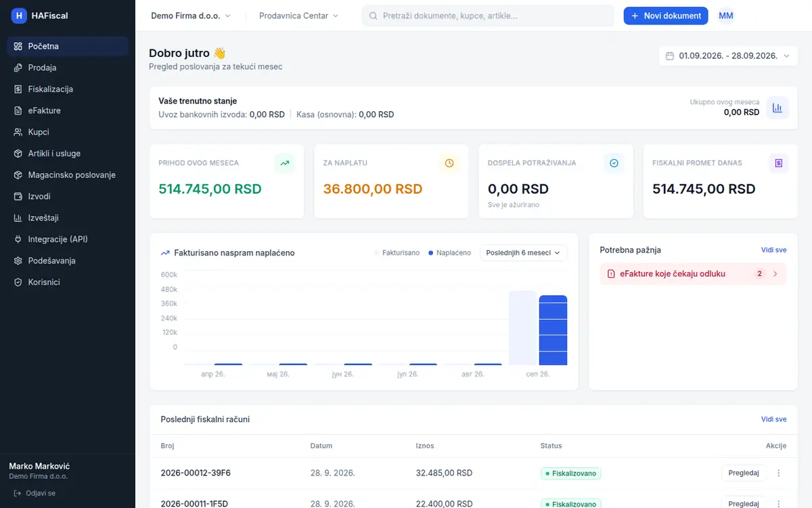Click Vidi sve in Potrebna pažnja

pyautogui.click(x=773, y=250)
